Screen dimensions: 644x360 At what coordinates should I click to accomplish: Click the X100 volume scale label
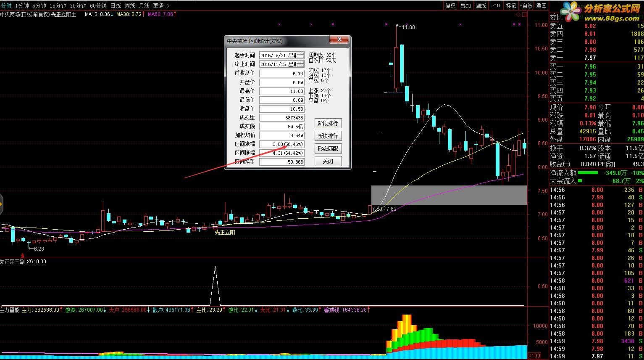pyautogui.click(x=534, y=356)
